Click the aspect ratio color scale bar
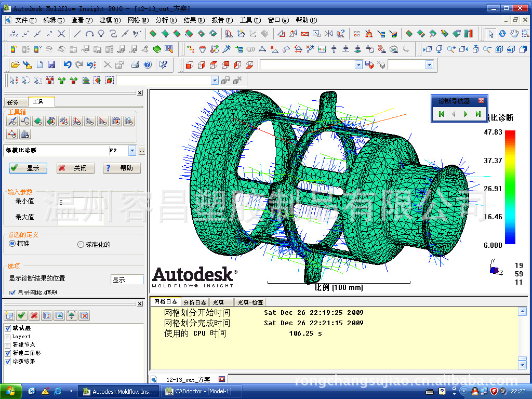This screenshot has height=399, width=532. [x=510, y=187]
